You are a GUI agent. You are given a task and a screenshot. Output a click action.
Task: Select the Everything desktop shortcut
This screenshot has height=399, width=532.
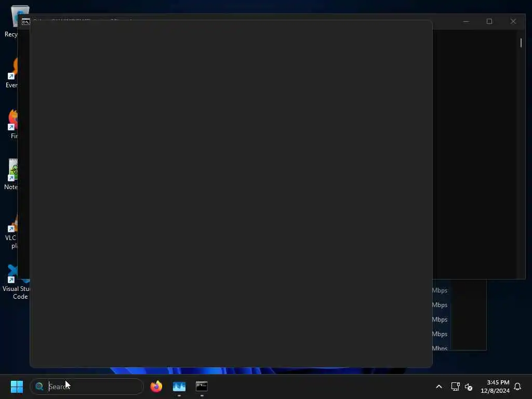[11, 73]
